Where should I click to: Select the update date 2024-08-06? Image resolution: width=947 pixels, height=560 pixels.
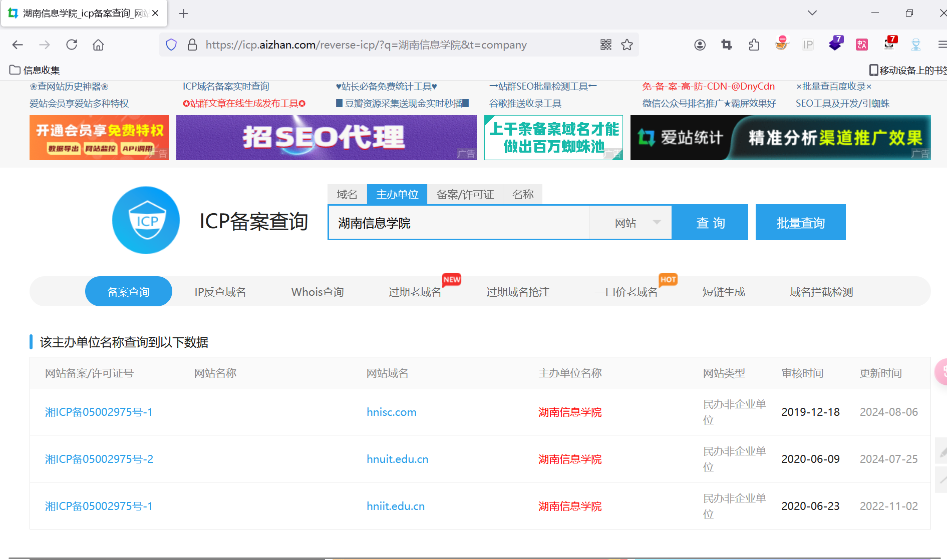pos(889,412)
